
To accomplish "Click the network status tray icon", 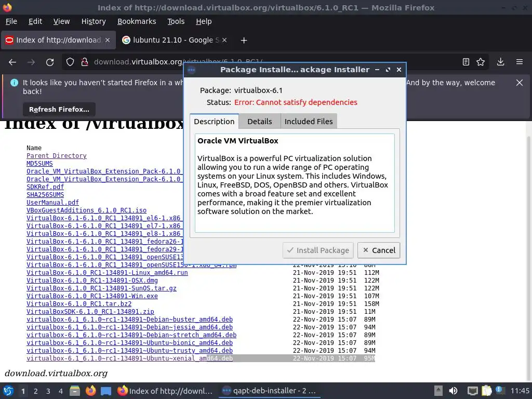I will (472, 391).
